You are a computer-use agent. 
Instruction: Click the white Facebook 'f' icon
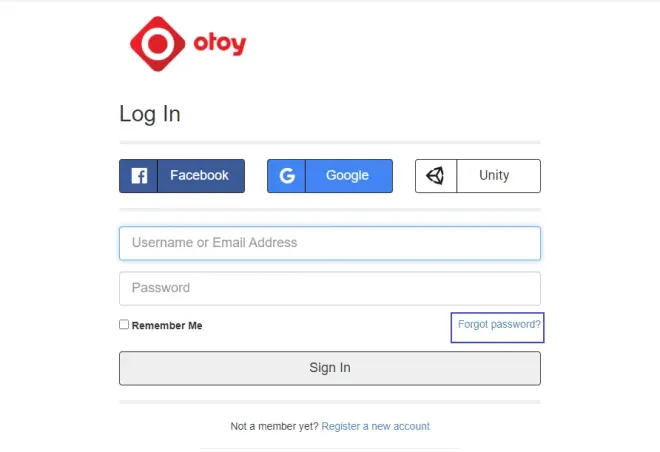139,176
